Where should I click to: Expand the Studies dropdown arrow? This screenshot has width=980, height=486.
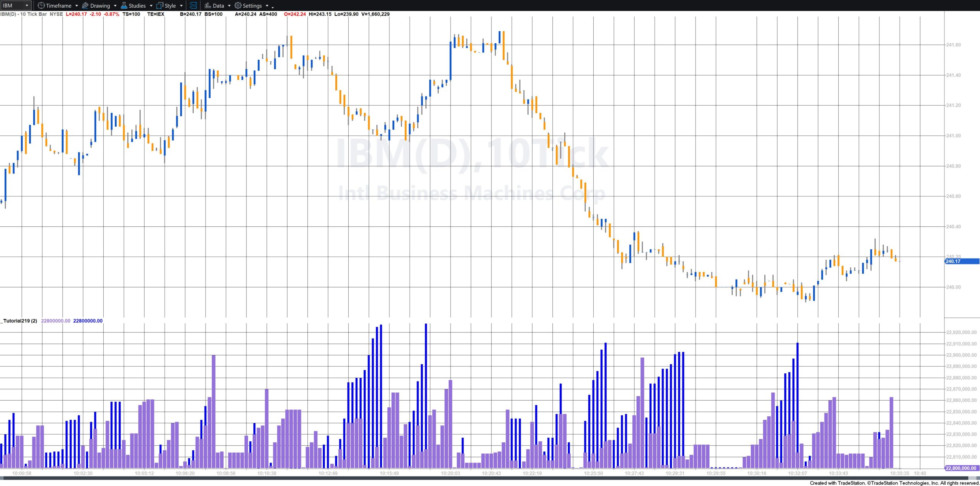tap(151, 6)
